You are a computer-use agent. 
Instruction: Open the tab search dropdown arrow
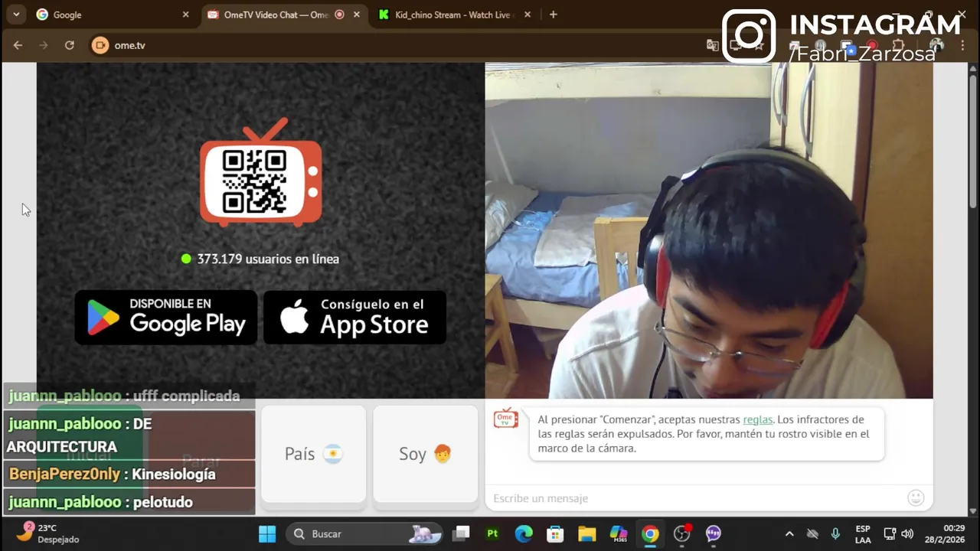point(16,15)
